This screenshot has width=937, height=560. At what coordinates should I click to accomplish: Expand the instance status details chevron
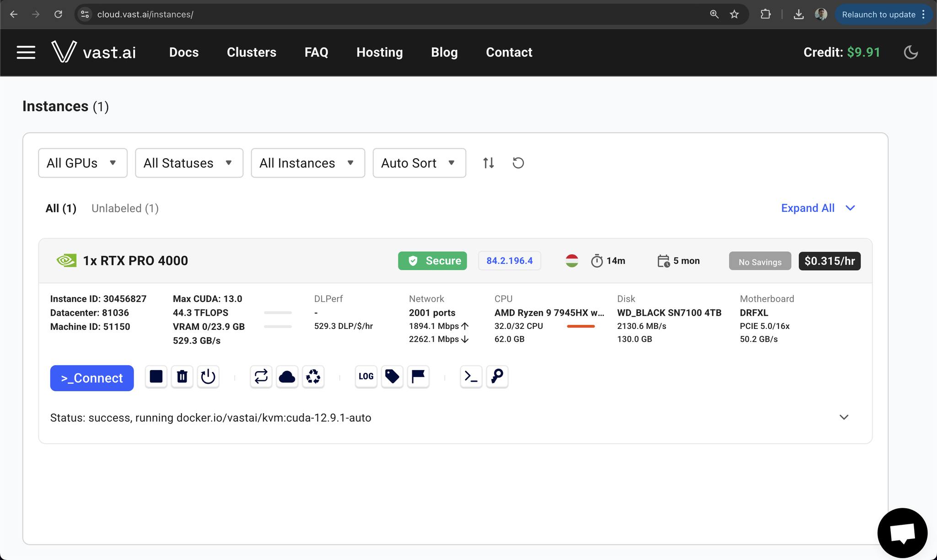[x=844, y=417]
